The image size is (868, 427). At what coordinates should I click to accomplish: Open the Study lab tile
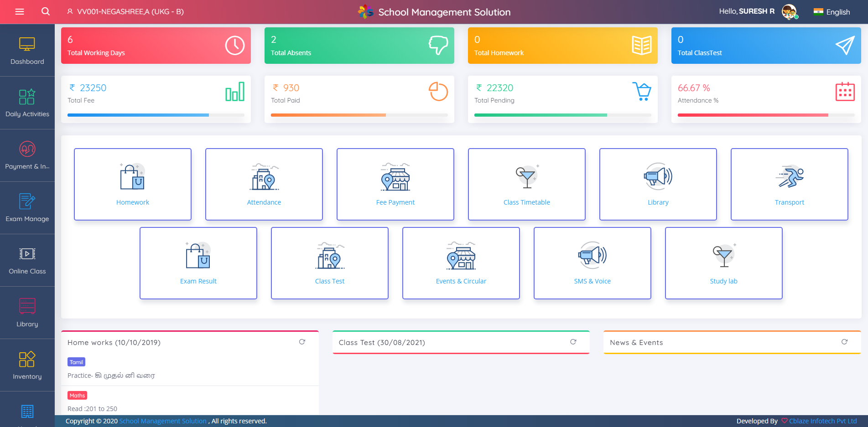point(724,263)
